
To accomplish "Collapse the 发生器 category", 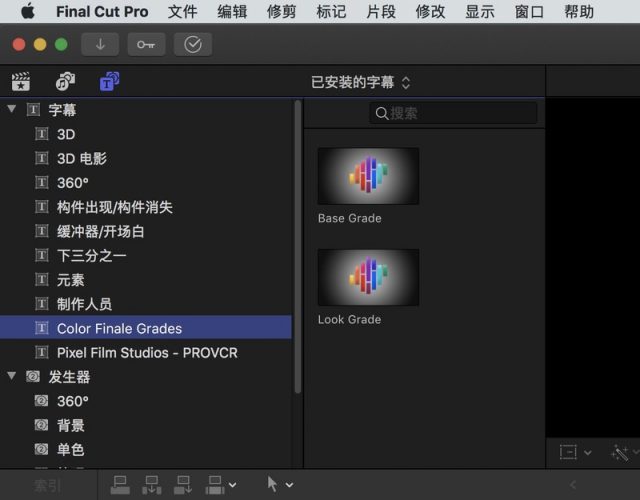I will 11,376.
